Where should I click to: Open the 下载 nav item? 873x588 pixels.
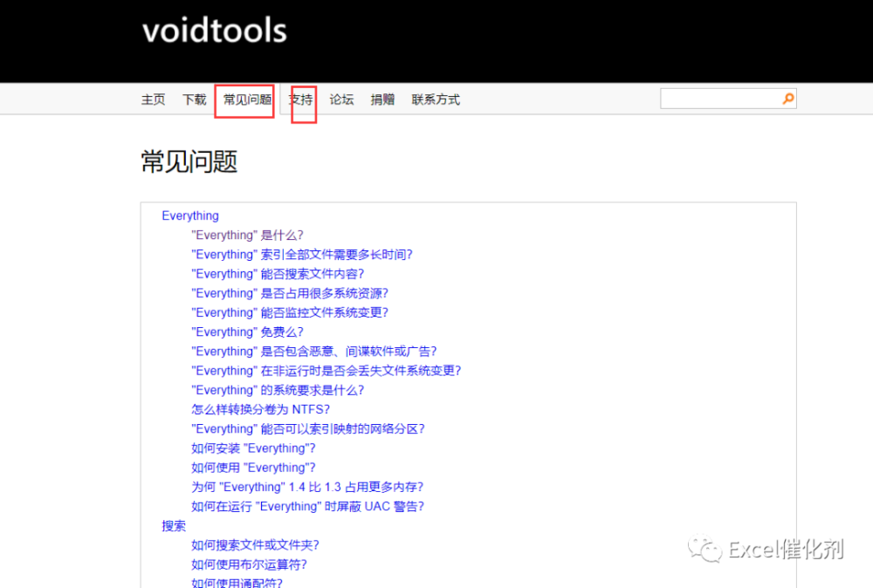195,99
